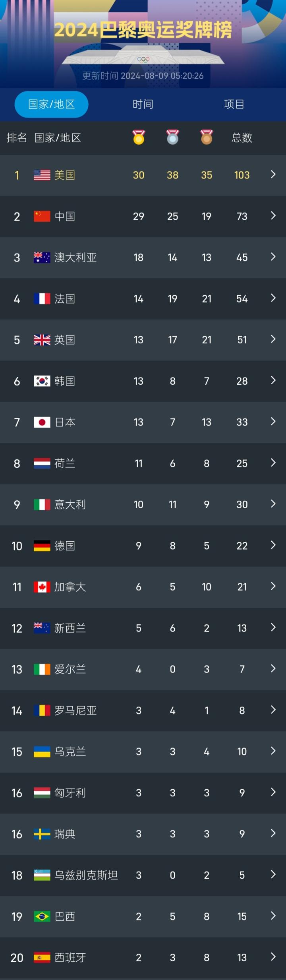Click the 2024巴黎奥运奖牌榜 banner title
Image resolution: width=286 pixels, height=980 pixels.
click(143, 30)
